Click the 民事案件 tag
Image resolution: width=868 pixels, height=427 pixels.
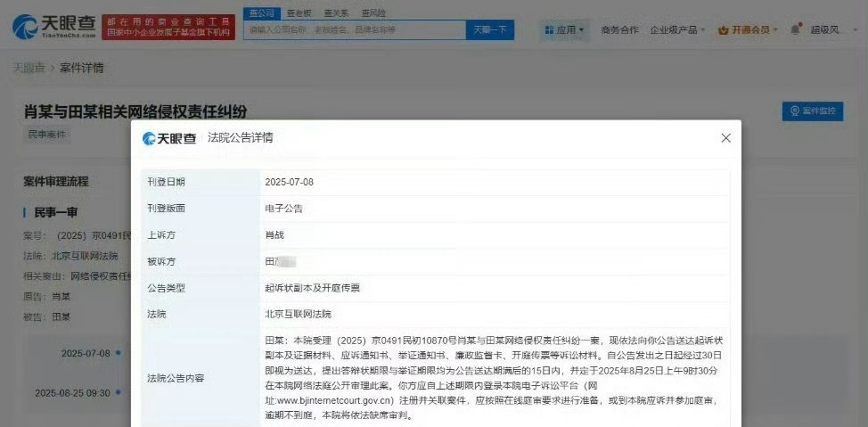47,135
